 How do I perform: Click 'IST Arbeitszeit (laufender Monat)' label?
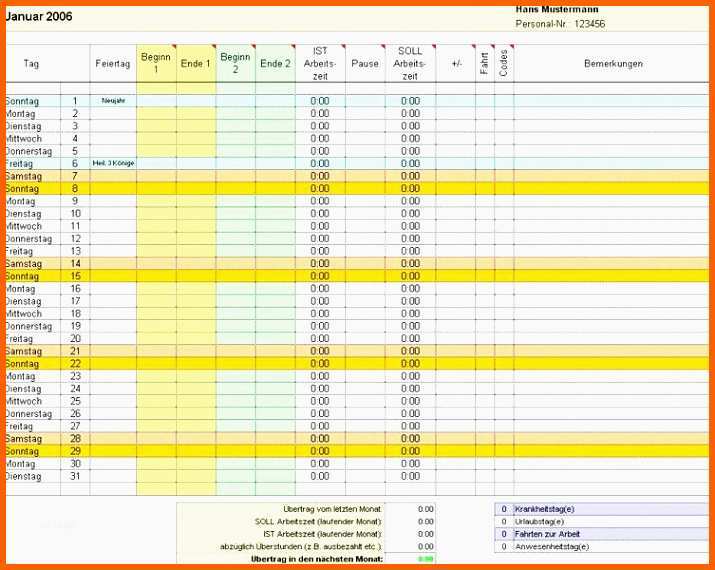pyautogui.click(x=322, y=534)
